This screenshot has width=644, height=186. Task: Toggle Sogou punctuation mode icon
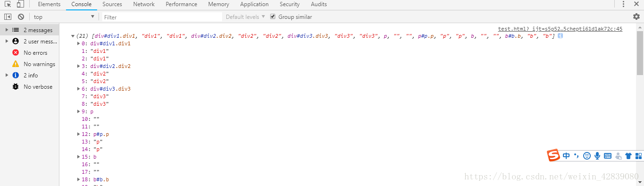tap(576, 156)
